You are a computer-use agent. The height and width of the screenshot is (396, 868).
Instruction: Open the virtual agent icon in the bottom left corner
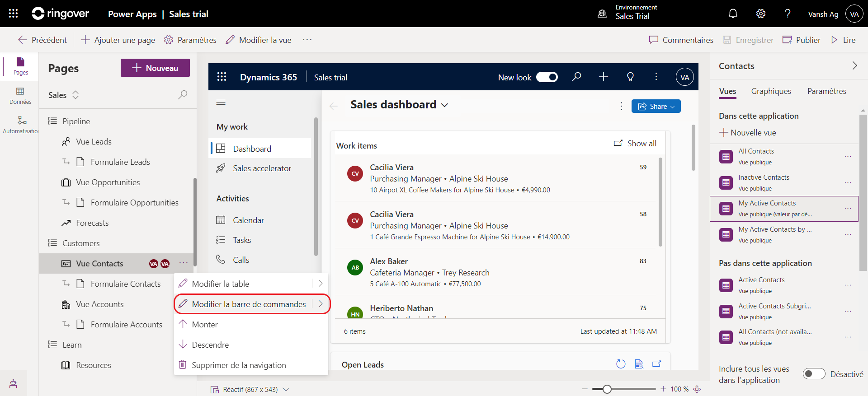14,383
